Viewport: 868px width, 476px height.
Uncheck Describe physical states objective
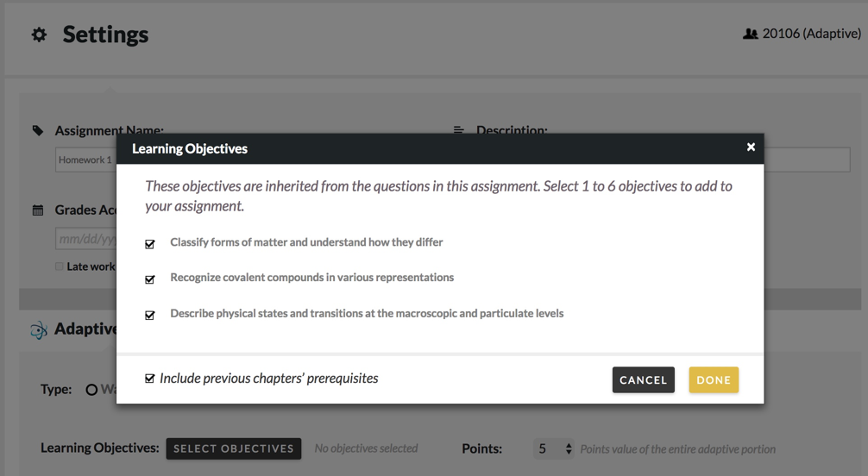(150, 315)
